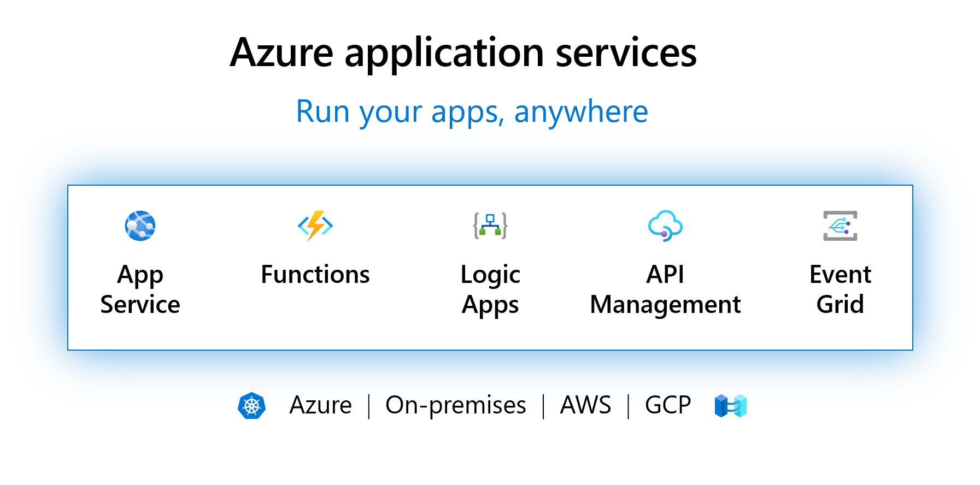This screenshot has height=485, width=980.
Task: Click the GCP platform text
Action: point(668,405)
